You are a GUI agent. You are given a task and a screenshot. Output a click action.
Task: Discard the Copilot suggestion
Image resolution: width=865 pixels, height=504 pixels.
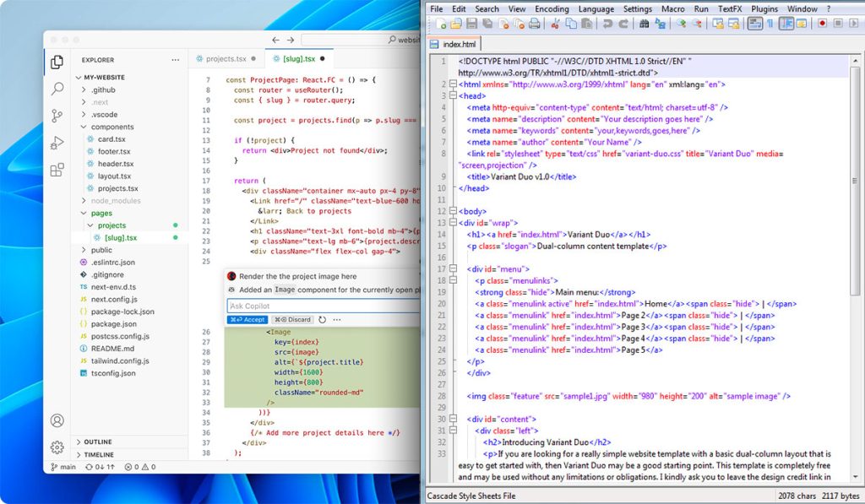292,319
